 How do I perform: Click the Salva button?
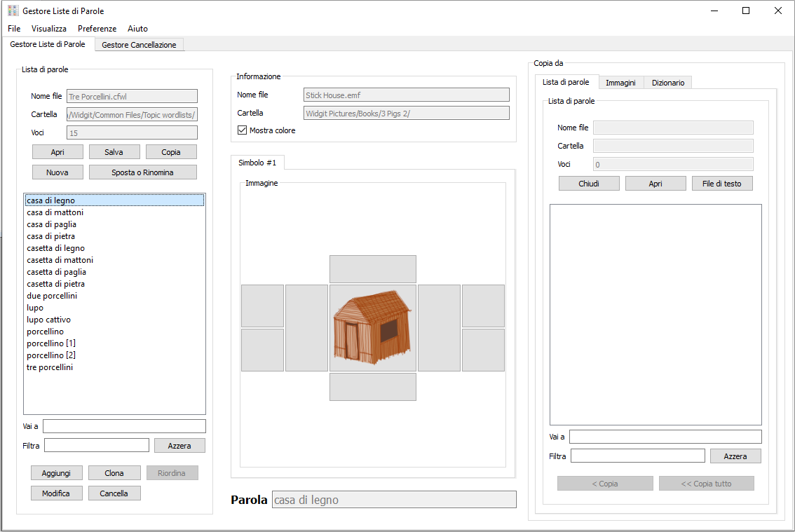tap(114, 152)
